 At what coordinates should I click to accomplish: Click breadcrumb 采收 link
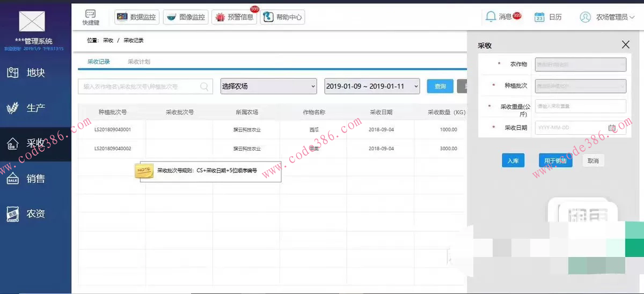(108, 40)
